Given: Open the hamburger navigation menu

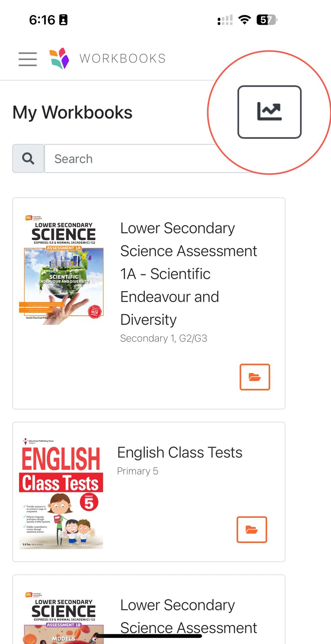Looking at the screenshot, I should tap(27, 59).
